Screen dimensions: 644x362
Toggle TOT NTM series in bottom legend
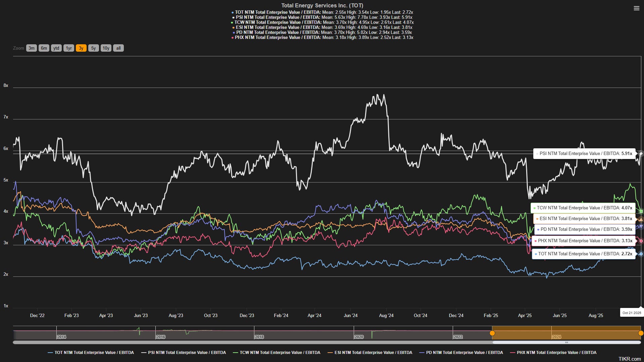coord(91,353)
